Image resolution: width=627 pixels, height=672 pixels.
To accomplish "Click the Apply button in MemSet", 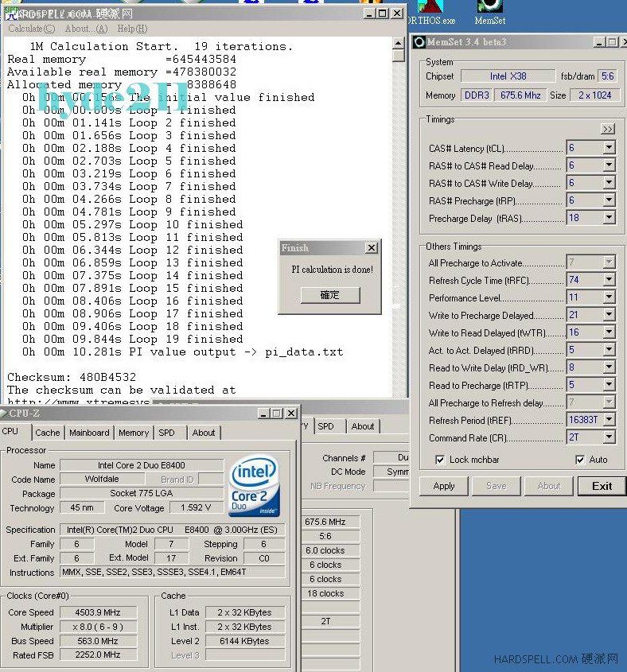I will [x=444, y=486].
